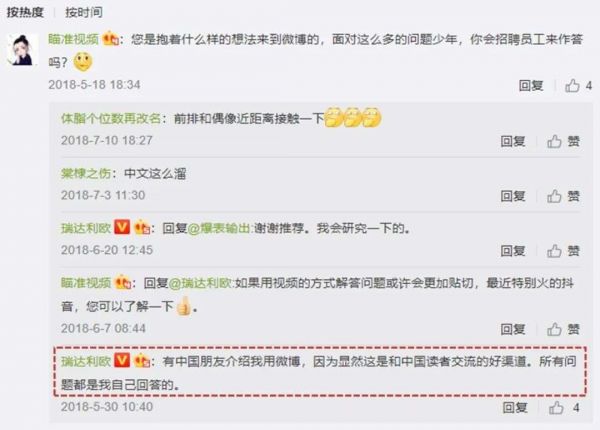600x430 pixels.
Task: Thumbs-up the 2018-6-7 reply about 抖音
Action: tap(563, 329)
